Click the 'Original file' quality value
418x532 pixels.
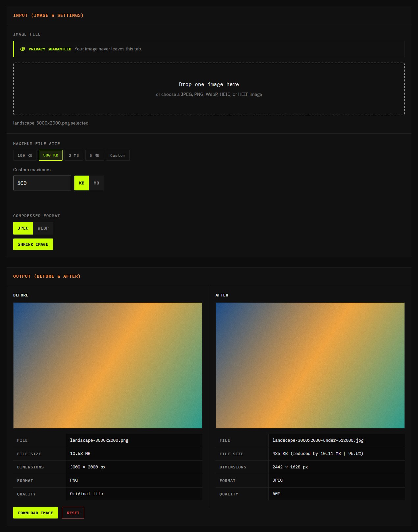[87, 494]
